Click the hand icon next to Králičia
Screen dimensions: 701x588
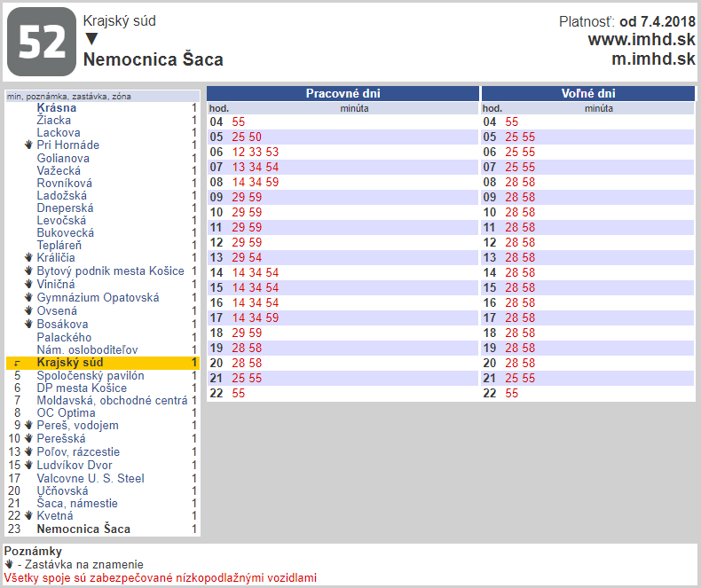click(x=28, y=257)
